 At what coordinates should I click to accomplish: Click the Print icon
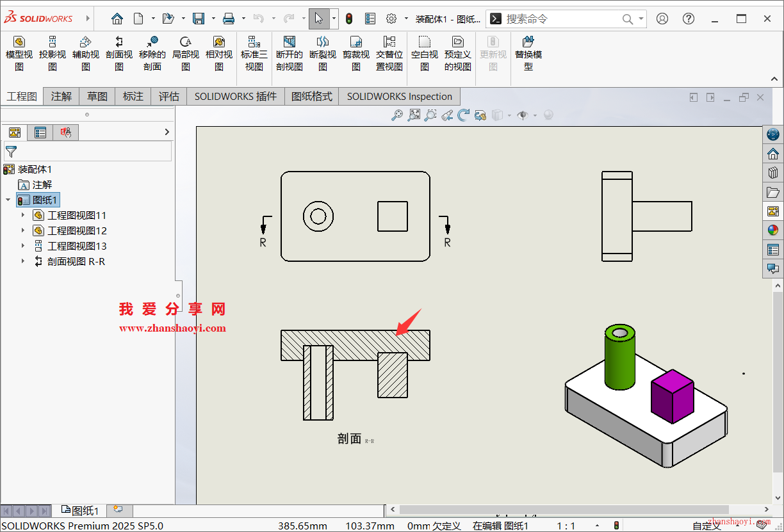(x=229, y=19)
